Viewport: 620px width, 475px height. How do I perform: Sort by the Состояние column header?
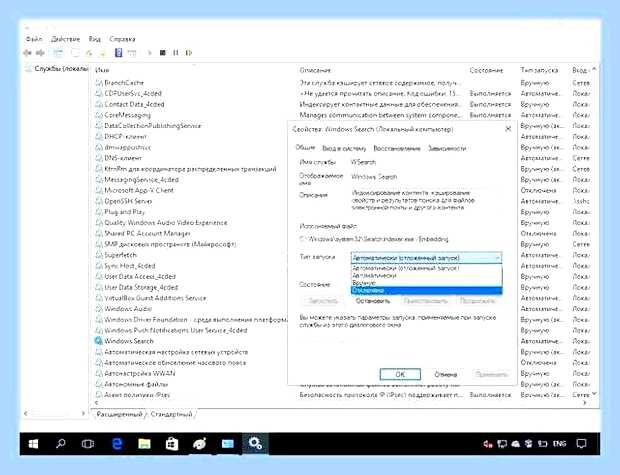[486, 70]
